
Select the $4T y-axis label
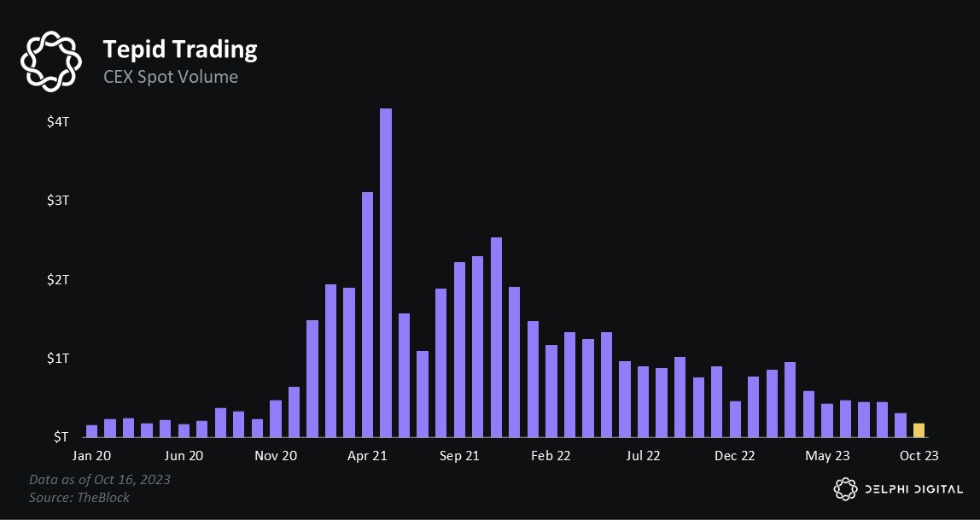coord(57,122)
